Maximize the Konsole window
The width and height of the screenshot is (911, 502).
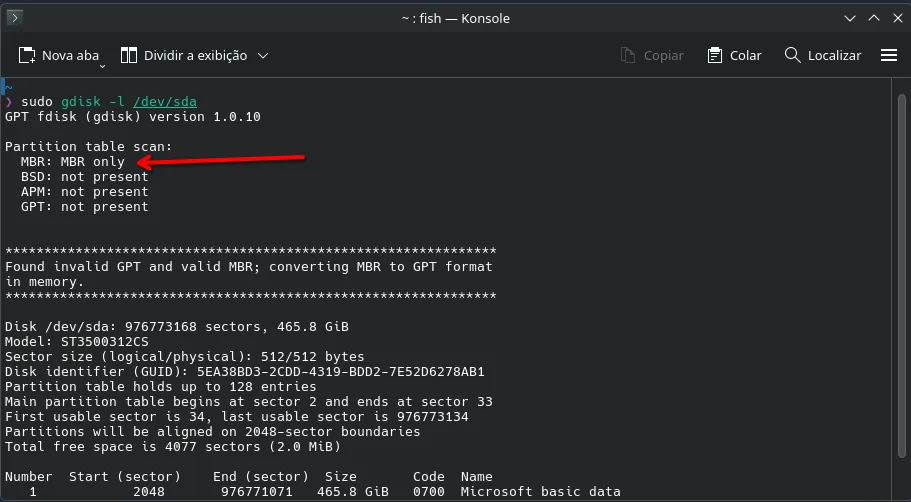pos(873,19)
